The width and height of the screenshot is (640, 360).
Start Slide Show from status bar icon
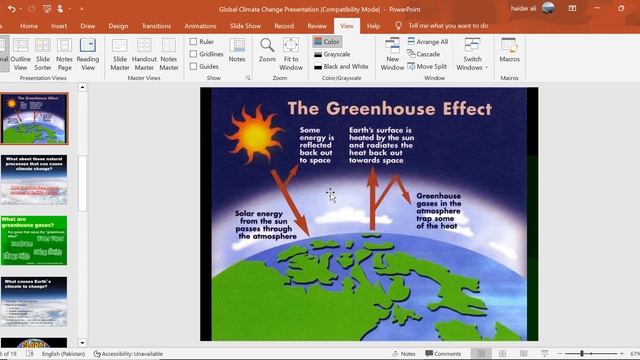tap(544, 353)
